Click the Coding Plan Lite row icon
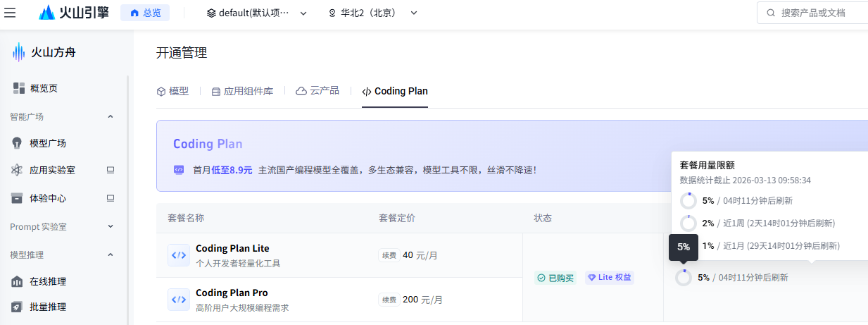 [179, 255]
